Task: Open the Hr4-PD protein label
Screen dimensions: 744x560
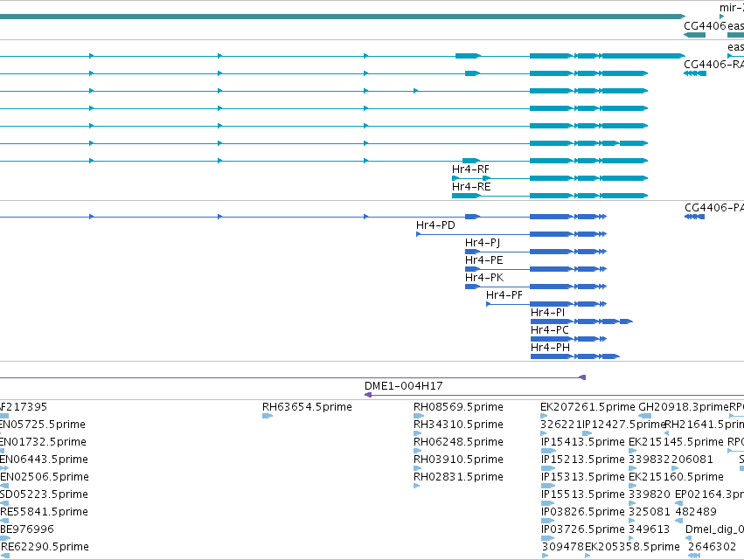Action: coord(435,225)
